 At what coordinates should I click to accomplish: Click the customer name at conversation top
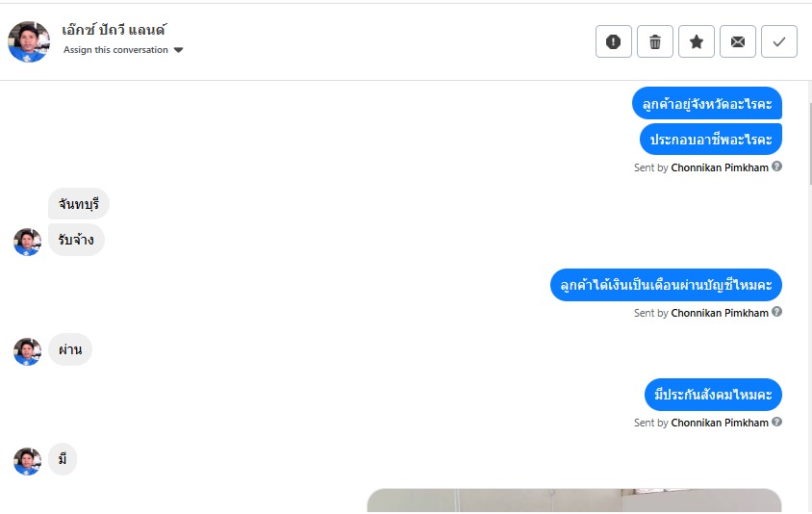click(114, 30)
